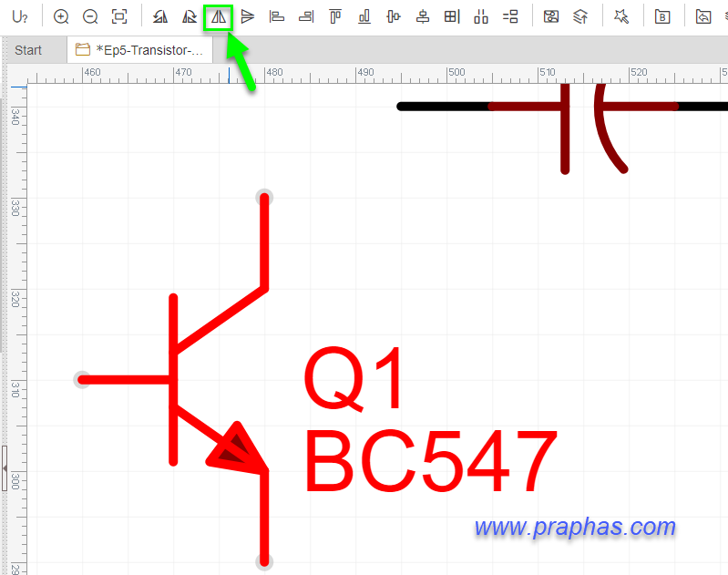Align vertical centers of selection
The image size is (728, 575).
tap(423, 17)
